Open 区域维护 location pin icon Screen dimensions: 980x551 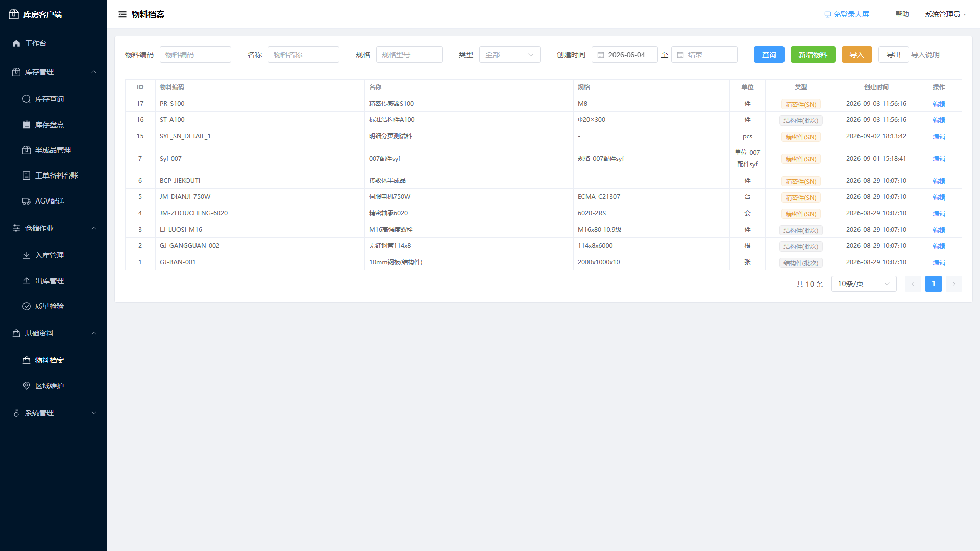pyautogui.click(x=27, y=386)
